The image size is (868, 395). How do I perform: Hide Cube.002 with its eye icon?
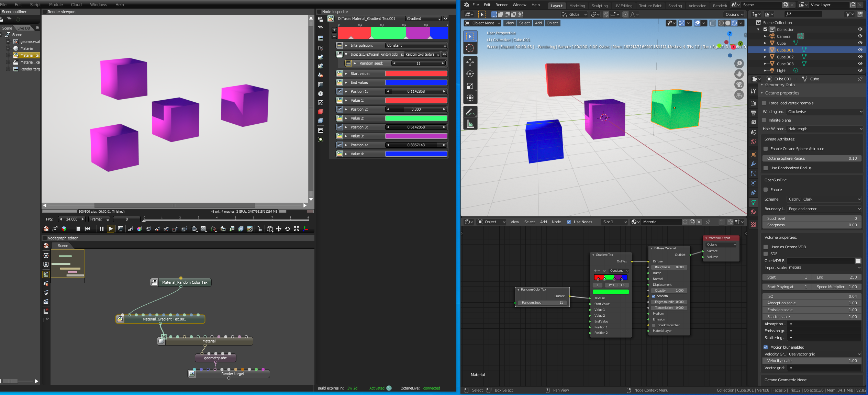click(x=860, y=57)
